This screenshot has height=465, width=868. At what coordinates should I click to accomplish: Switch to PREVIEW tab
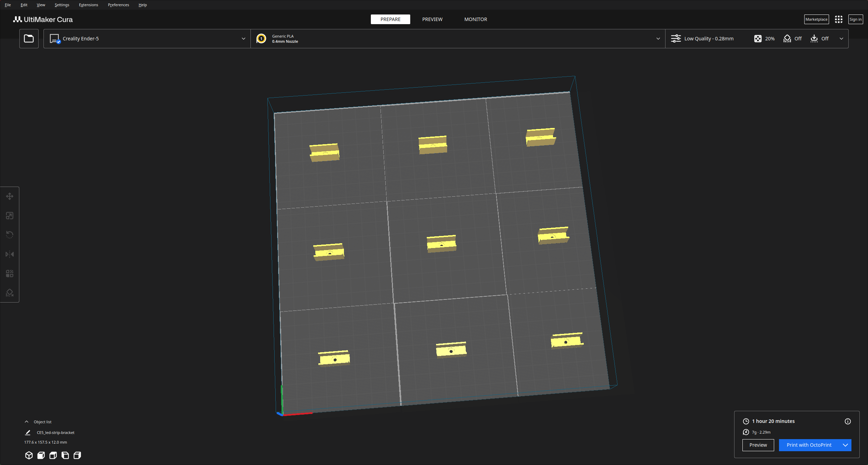(x=432, y=19)
